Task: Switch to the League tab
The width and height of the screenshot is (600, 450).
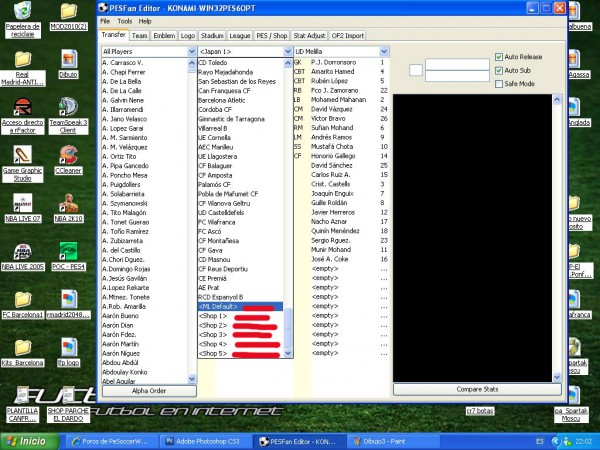Action: (240, 36)
